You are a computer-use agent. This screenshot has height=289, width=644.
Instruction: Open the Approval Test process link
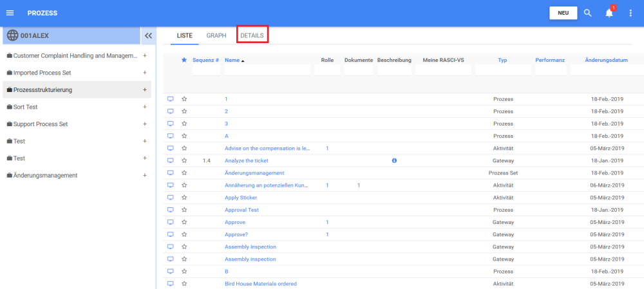[241, 210]
